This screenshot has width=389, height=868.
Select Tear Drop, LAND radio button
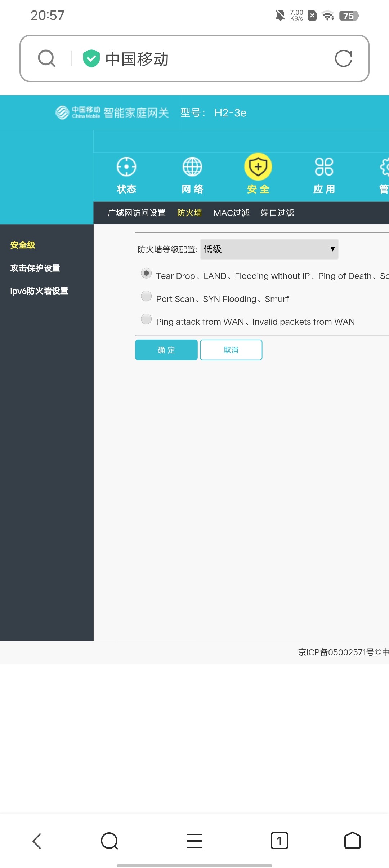(146, 273)
